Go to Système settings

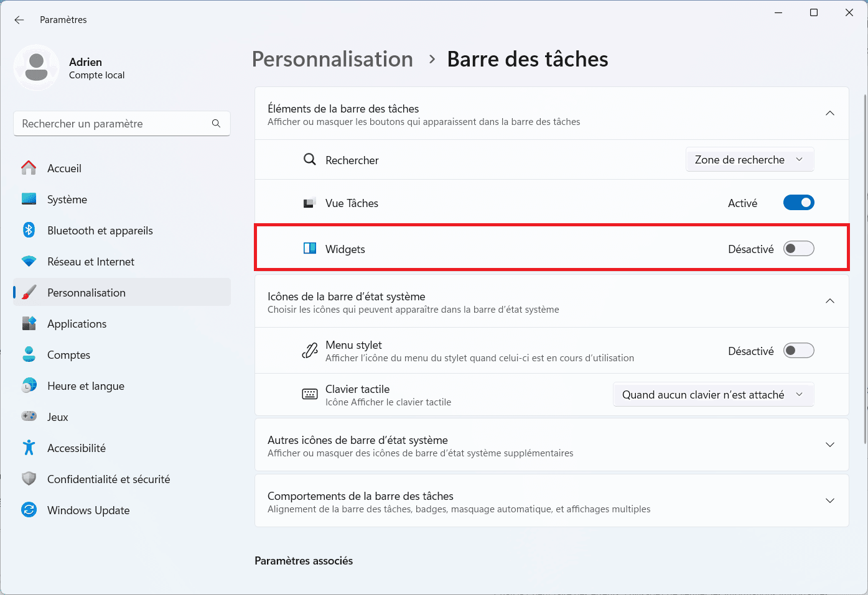click(122, 199)
